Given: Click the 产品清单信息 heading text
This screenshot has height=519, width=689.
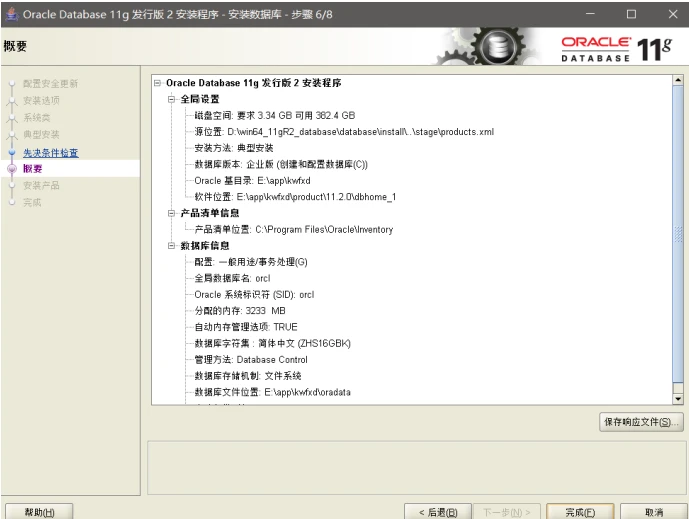Looking at the screenshot, I should [210, 213].
